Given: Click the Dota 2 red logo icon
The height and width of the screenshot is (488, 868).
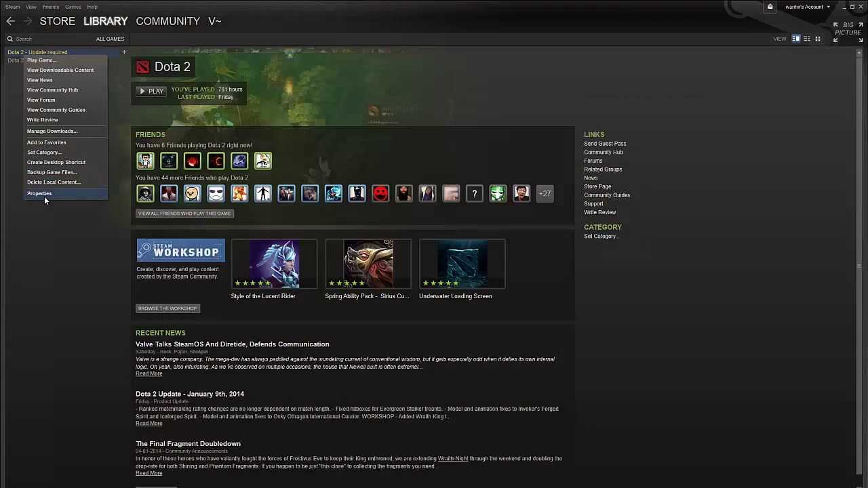Looking at the screenshot, I should point(142,66).
